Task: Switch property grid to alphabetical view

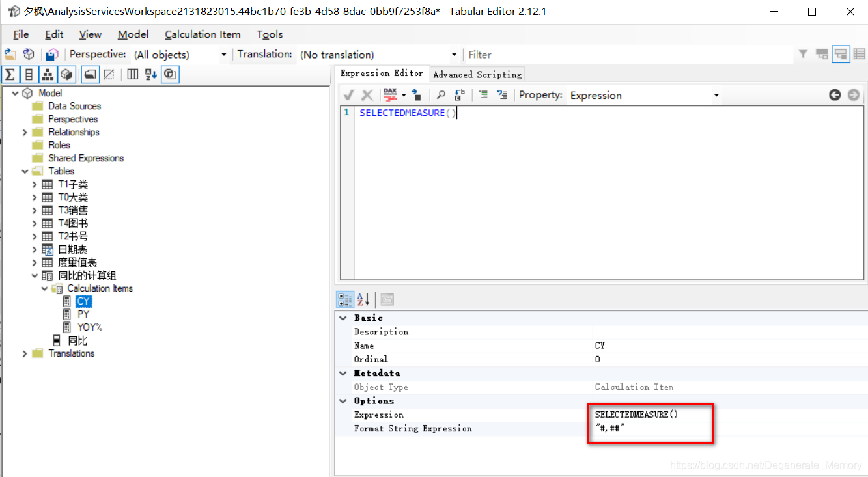Action: coord(363,299)
